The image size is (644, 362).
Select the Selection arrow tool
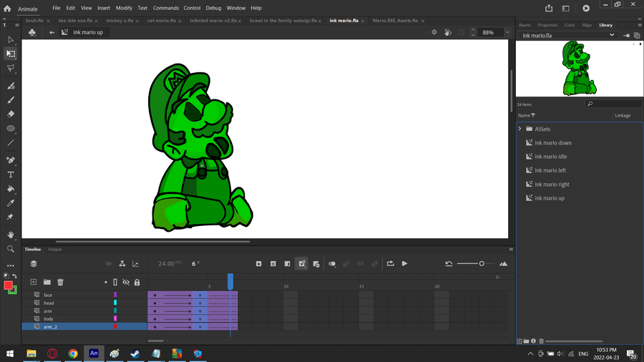(11, 40)
